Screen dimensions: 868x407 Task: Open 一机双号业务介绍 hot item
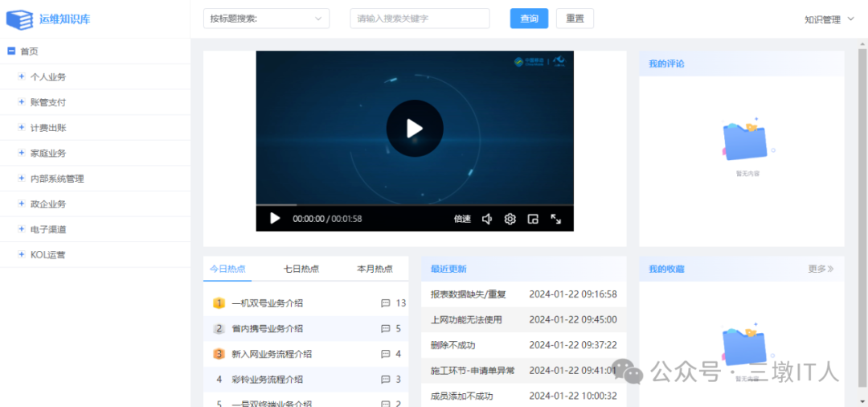pyautogui.click(x=268, y=303)
